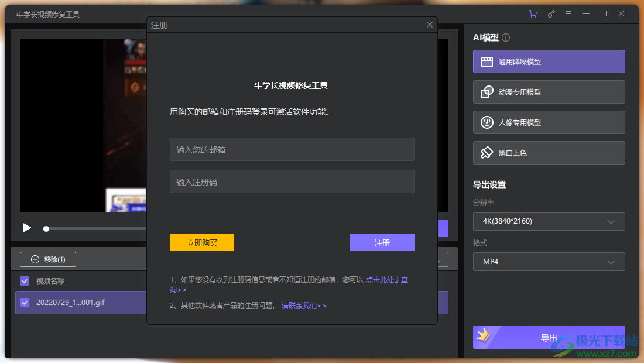The width and height of the screenshot is (644, 363).
Task: Select the 人像专用模型 option
Action: (x=549, y=122)
